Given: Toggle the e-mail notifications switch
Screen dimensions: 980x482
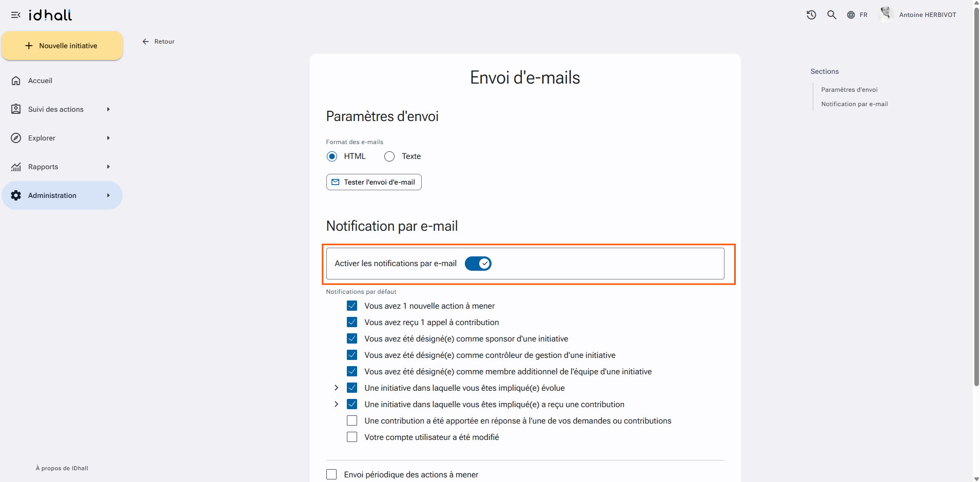Looking at the screenshot, I should [x=478, y=264].
